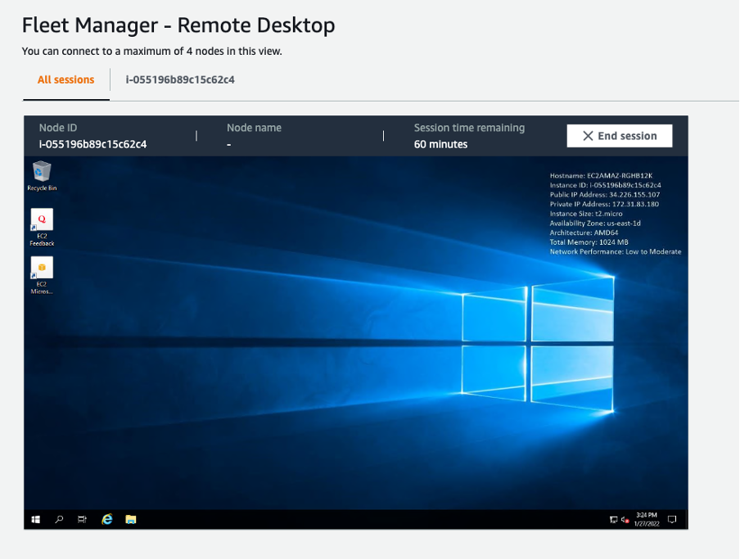Click the Session time remaining label

pyautogui.click(x=469, y=128)
